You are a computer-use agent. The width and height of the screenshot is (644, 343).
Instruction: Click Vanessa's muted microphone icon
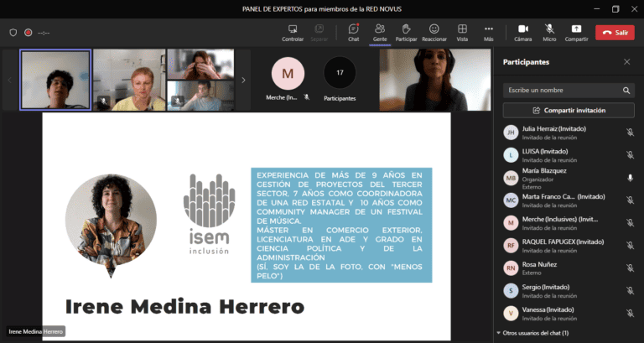(630, 314)
